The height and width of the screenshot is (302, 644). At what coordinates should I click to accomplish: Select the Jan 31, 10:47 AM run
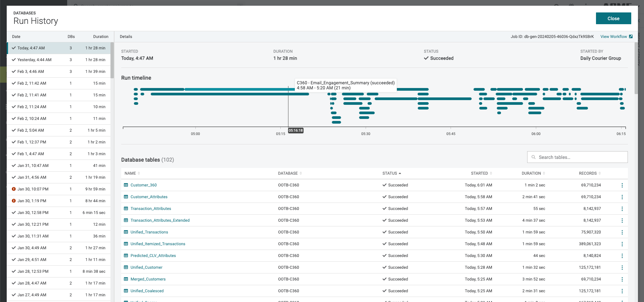click(x=59, y=166)
